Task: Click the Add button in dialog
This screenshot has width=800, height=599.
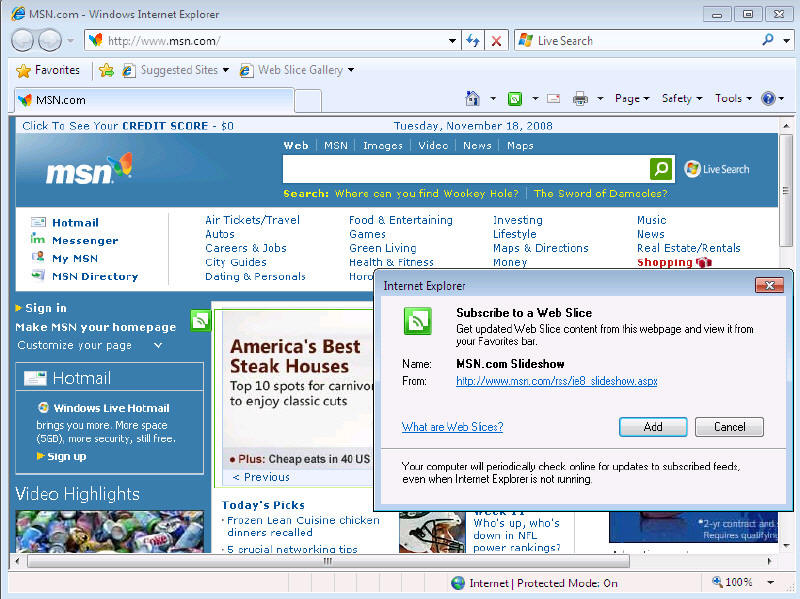Action: [x=653, y=427]
